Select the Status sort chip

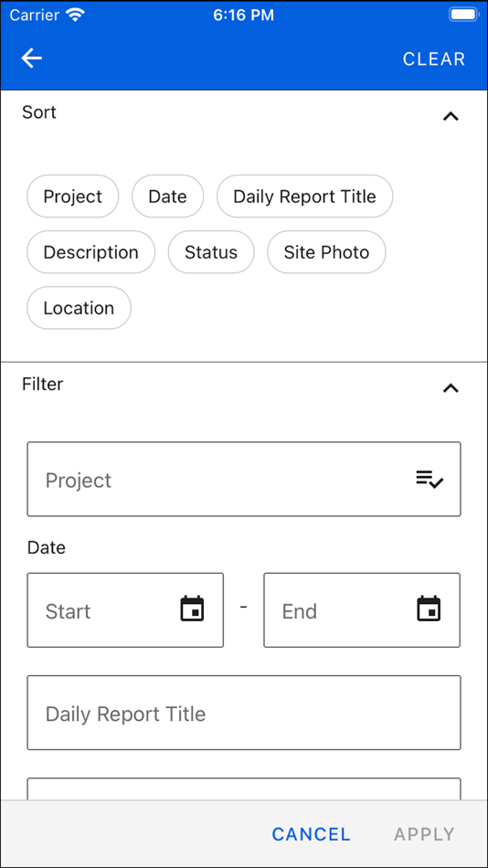[211, 252]
